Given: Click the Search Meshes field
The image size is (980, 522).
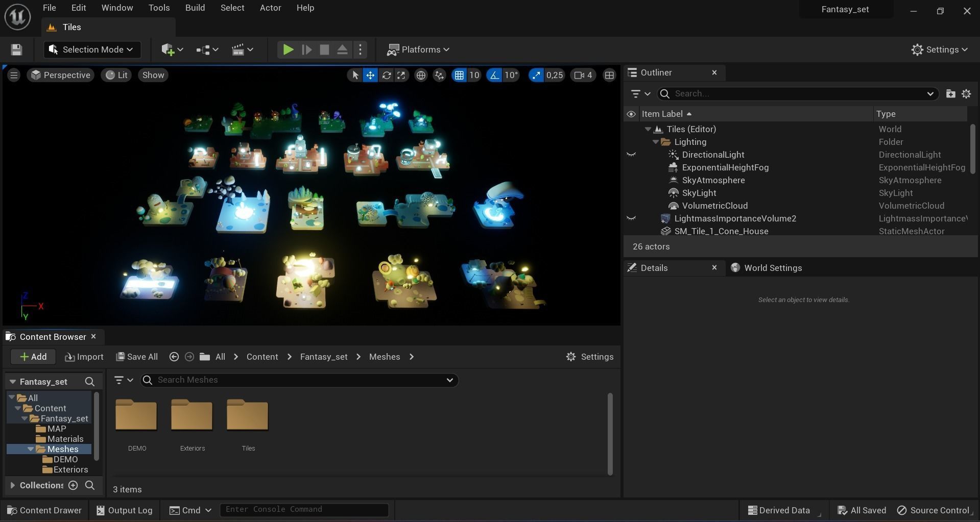Looking at the screenshot, I should 299,380.
